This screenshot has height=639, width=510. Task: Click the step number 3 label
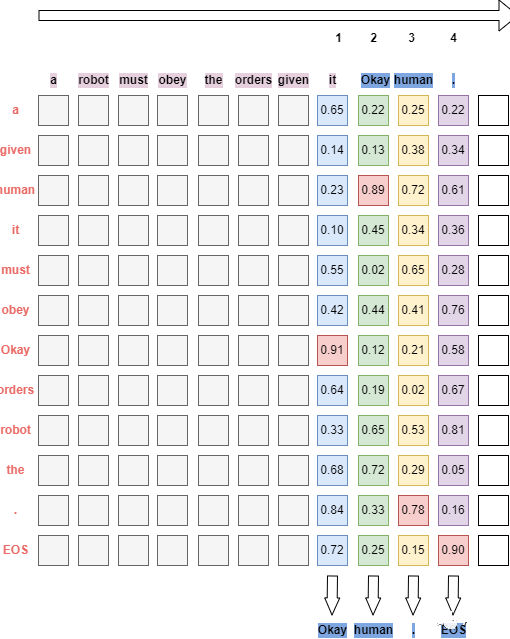pos(412,38)
